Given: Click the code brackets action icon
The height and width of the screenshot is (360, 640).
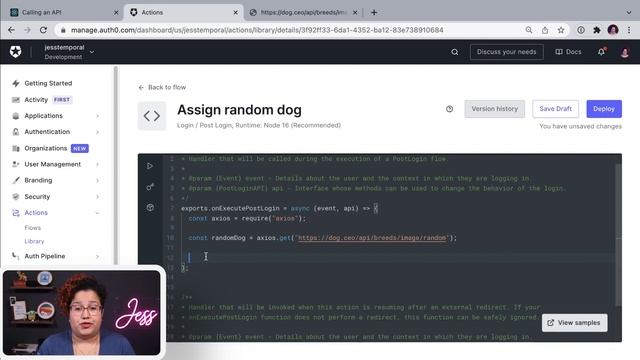Looking at the screenshot, I should coord(152,116).
